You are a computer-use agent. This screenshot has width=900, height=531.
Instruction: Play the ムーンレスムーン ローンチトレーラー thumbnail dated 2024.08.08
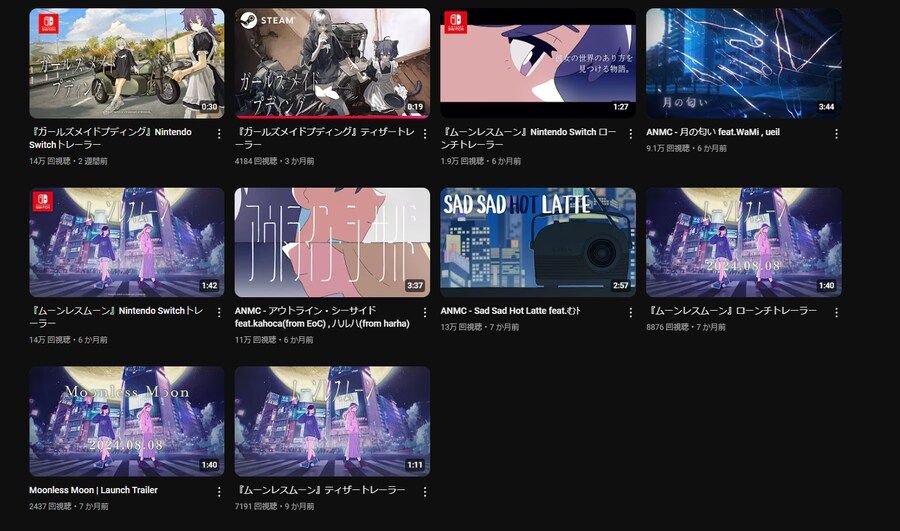pyautogui.click(x=744, y=242)
